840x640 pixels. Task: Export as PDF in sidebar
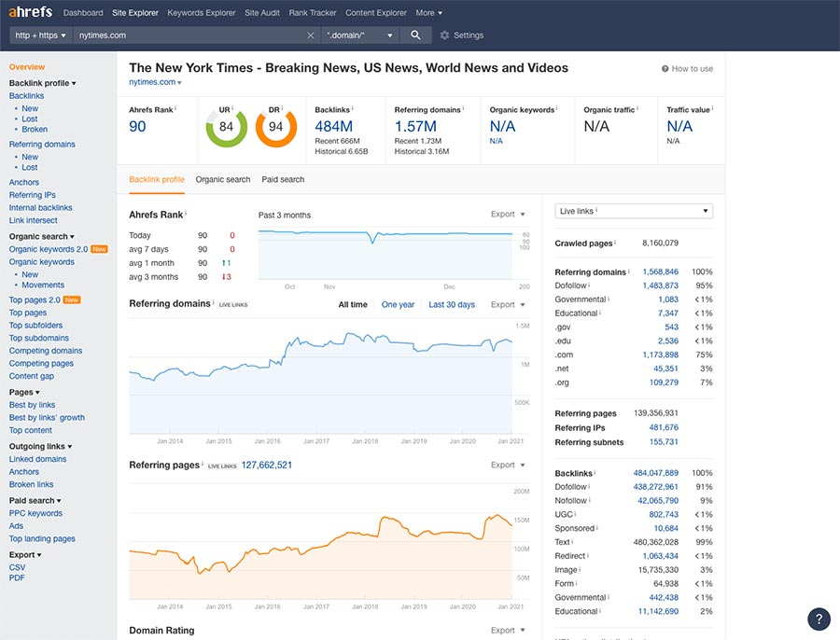pyautogui.click(x=17, y=577)
